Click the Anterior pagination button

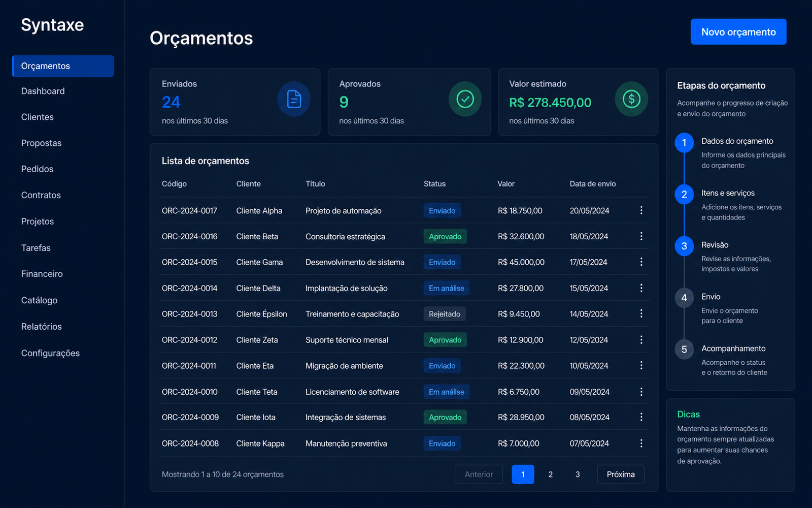pyautogui.click(x=479, y=474)
